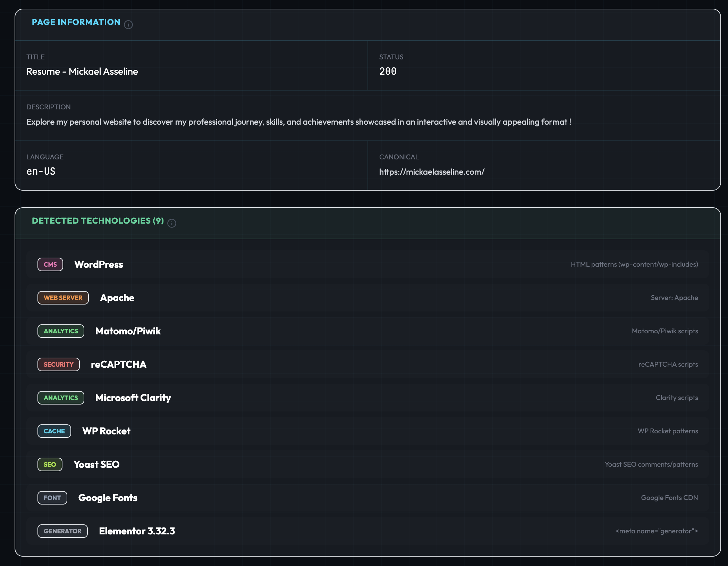Click the info icon beside Detected Technologies
728x566 pixels.
click(x=172, y=223)
